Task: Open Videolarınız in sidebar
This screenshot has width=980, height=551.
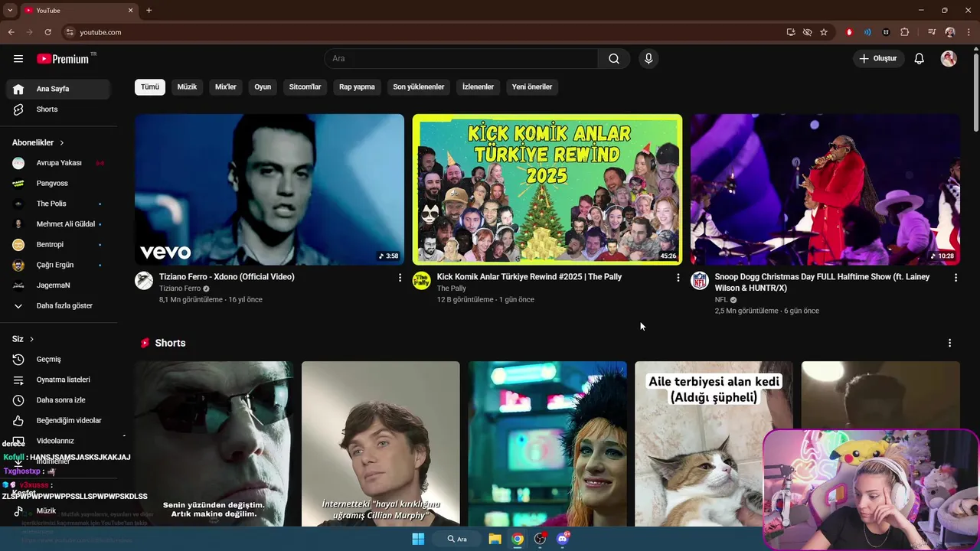Action: point(58,441)
